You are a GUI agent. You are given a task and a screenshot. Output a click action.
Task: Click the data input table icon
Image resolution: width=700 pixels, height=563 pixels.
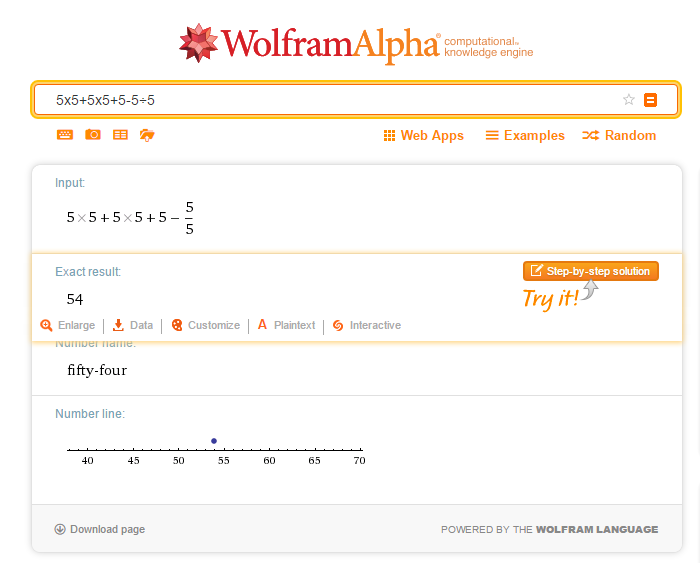click(120, 134)
